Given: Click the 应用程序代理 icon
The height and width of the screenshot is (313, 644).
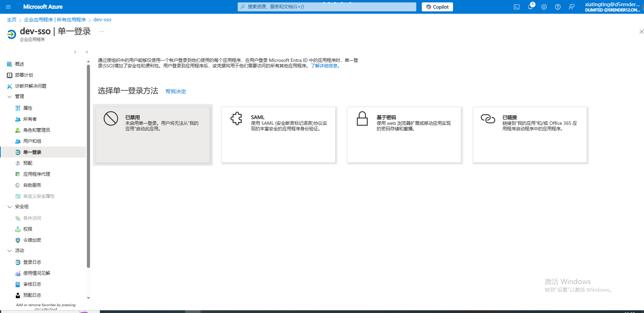Looking at the screenshot, I should 18,174.
